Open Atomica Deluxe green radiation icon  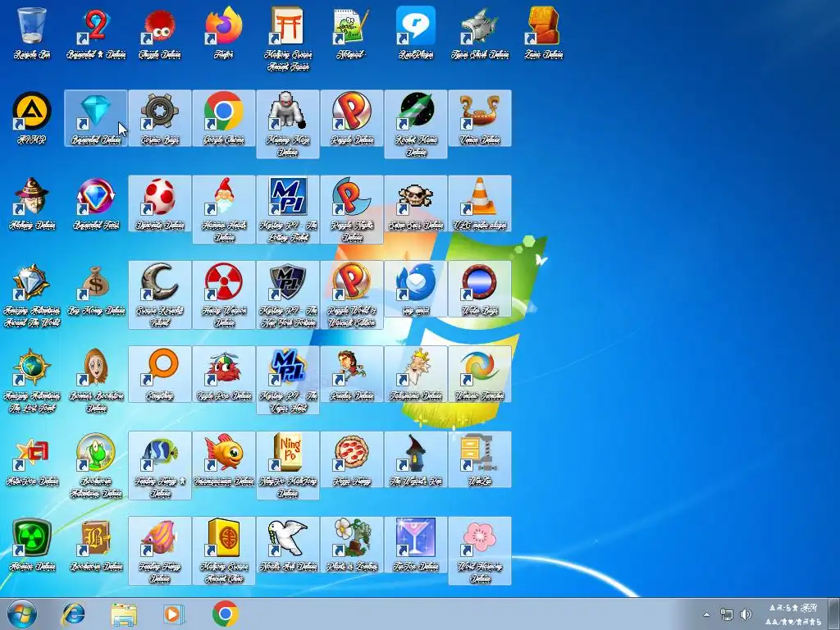pos(32,546)
